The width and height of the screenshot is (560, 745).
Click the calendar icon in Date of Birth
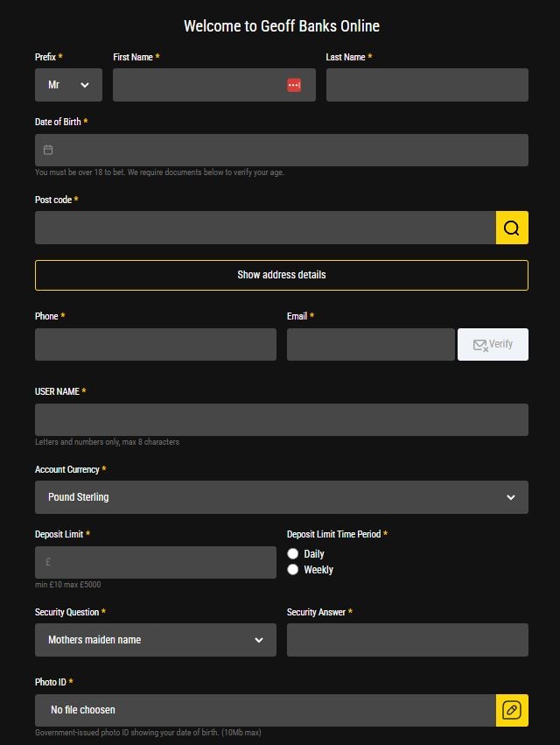pos(48,151)
